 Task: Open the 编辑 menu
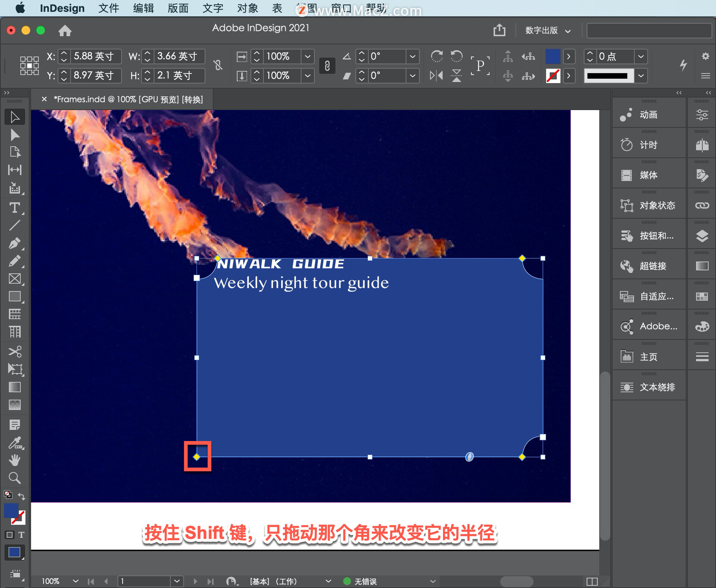(143, 8)
